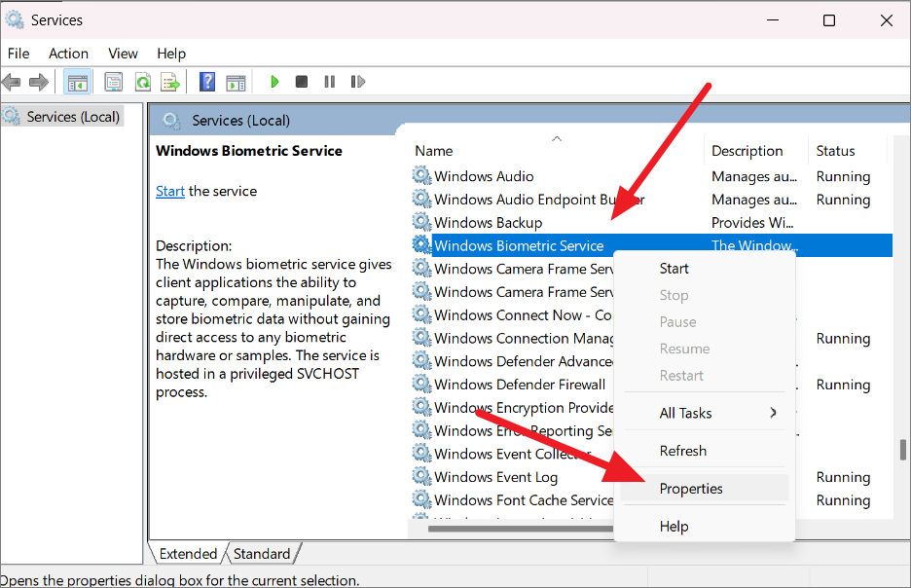The image size is (911, 588).
Task: Click the Running status of Windows Audio
Action: tap(843, 176)
